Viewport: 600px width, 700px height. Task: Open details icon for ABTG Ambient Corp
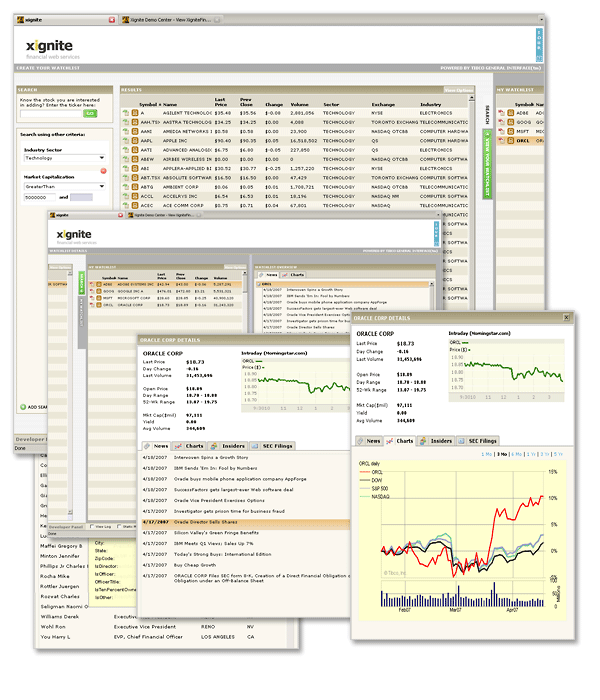coord(135,187)
